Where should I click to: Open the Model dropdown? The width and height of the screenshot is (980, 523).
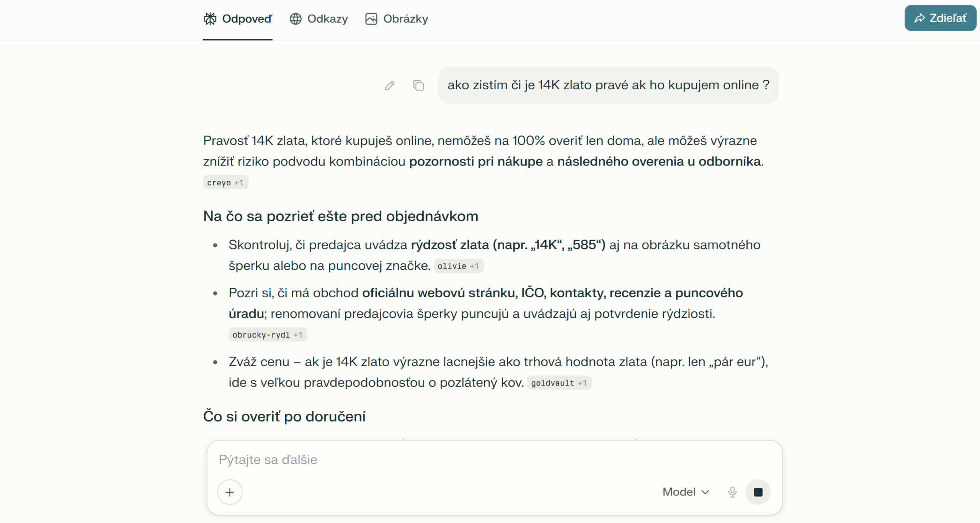(x=686, y=492)
